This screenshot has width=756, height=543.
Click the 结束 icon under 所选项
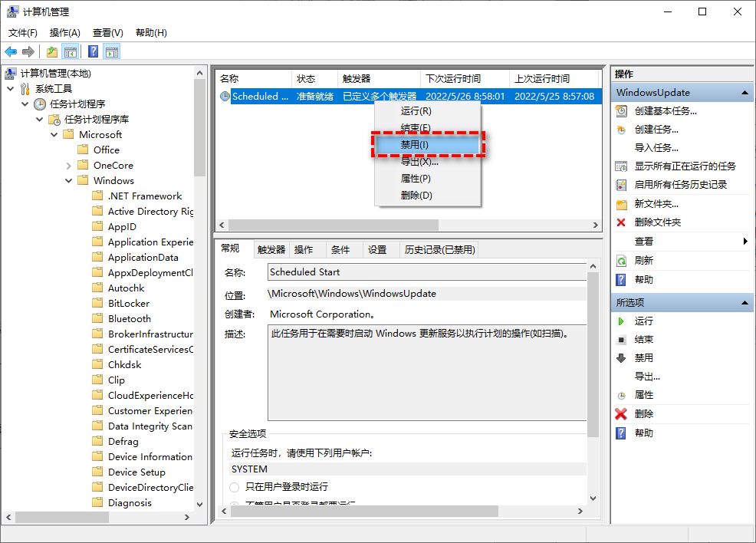point(622,339)
